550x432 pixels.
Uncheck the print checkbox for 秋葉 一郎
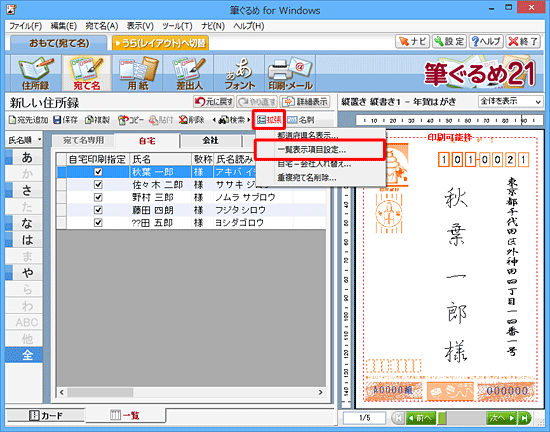tap(98, 172)
